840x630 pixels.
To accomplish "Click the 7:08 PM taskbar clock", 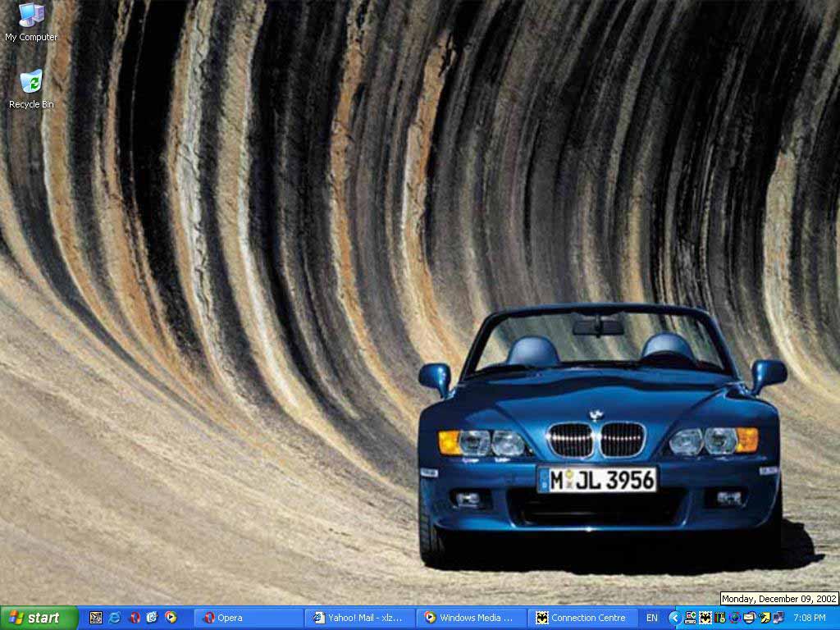I will click(x=810, y=618).
